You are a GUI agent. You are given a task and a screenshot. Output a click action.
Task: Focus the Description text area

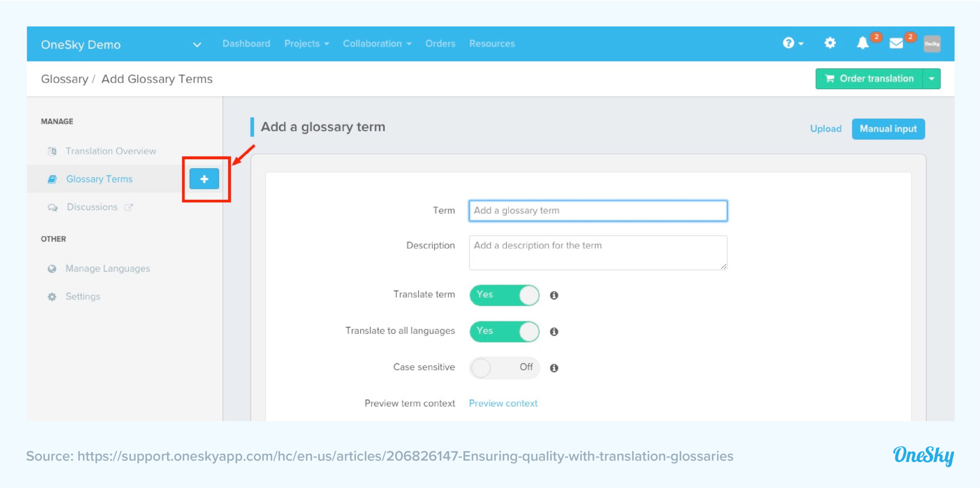click(x=598, y=253)
